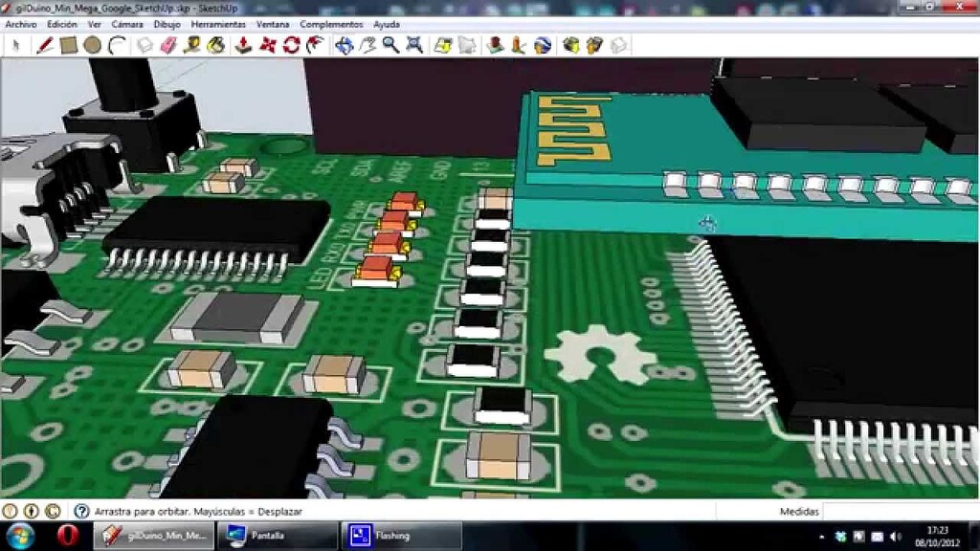Activate the Move tool
980x551 pixels.
click(x=269, y=43)
